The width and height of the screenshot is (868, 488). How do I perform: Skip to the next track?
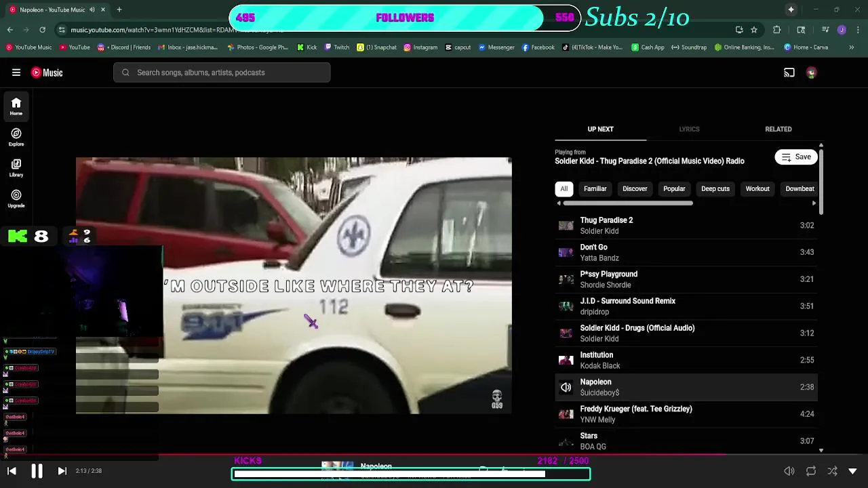[x=62, y=471]
